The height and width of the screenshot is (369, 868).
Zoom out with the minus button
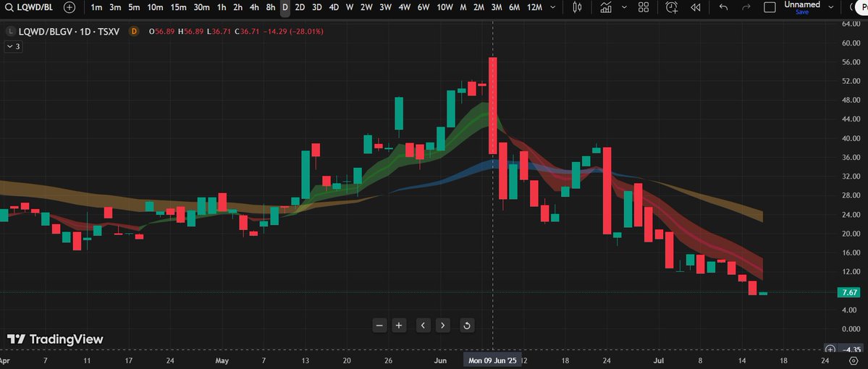(x=379, y=326)
